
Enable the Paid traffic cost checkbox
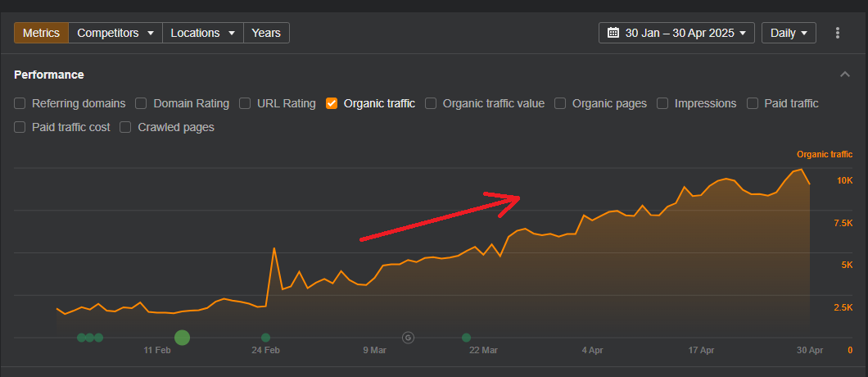[20, 127]
